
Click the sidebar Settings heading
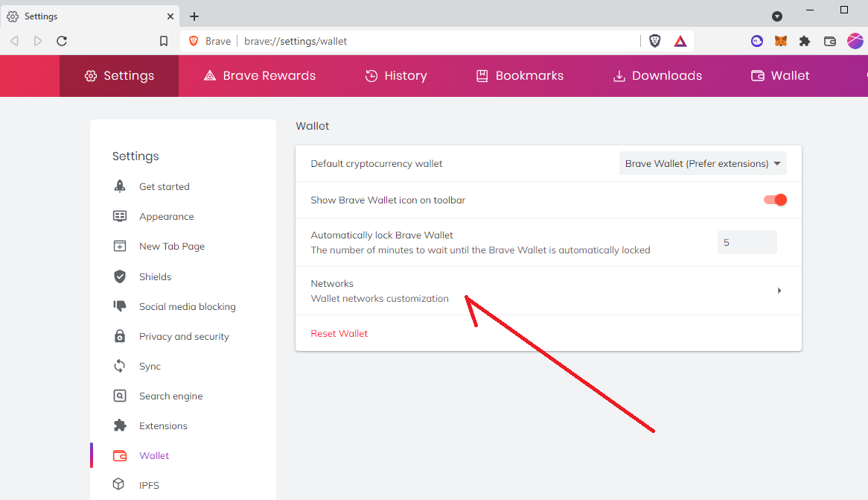135,156
